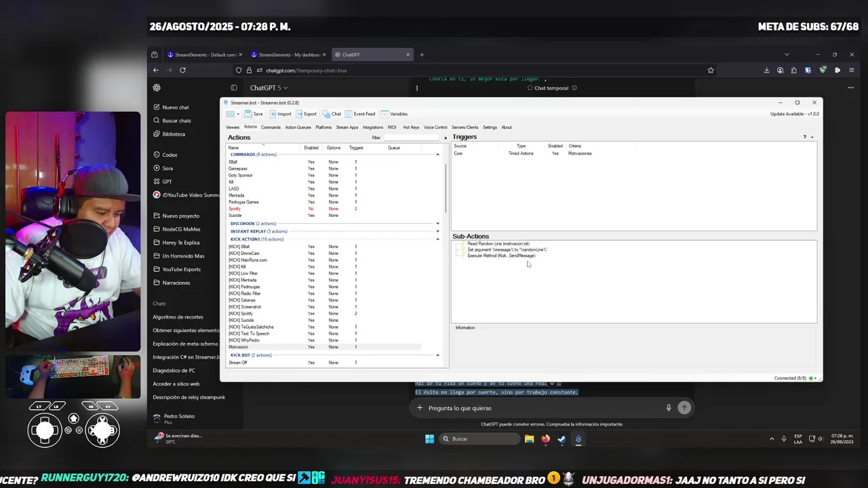Open the Chat window from toolbar

click(x=332, y=114)
